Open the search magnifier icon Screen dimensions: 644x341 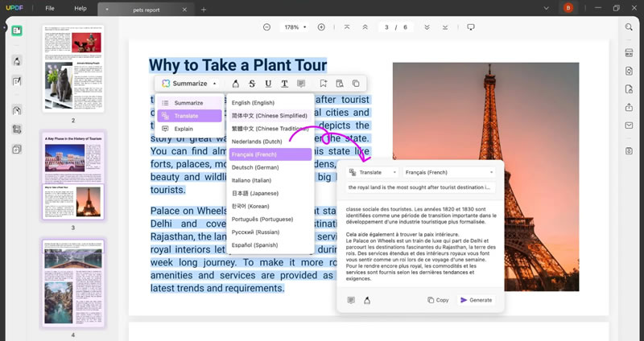[x=629, y=27]
